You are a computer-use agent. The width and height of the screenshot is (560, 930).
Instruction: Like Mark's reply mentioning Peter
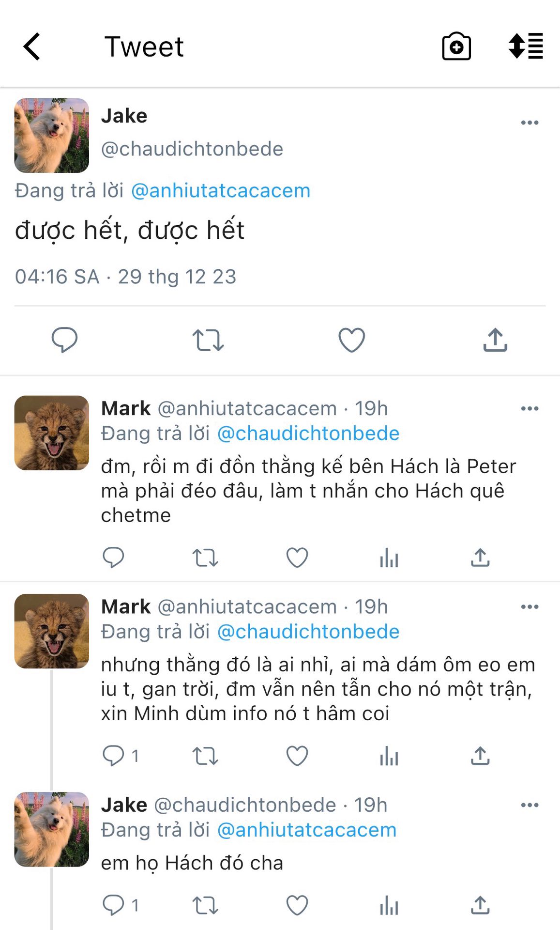pyautogui.click(x=297, y=558)
